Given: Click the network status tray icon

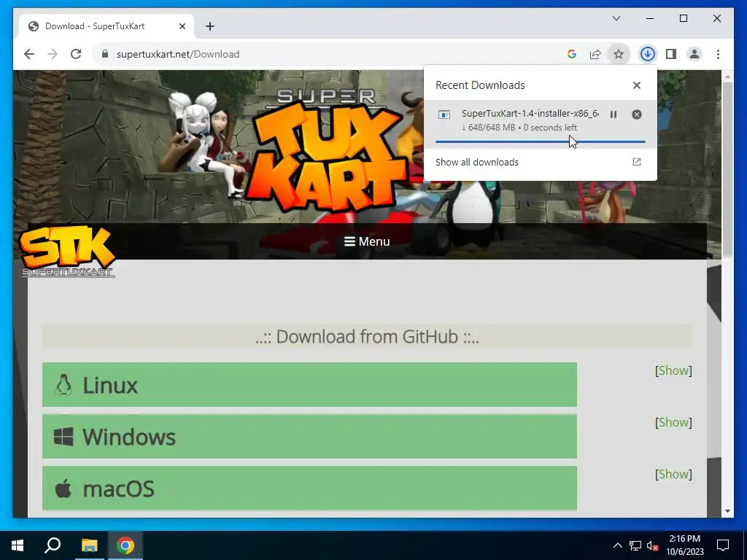Looking at the screenshot, I should pos(635,545).
